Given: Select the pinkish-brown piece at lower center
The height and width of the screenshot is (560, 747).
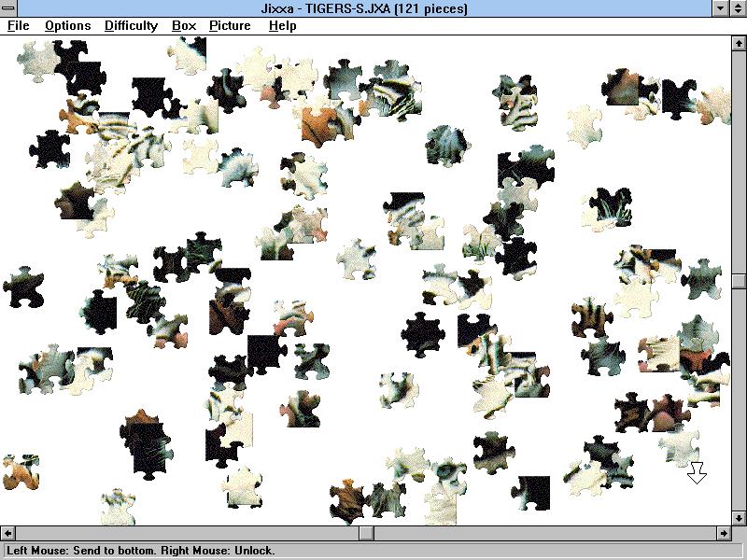Looking at the screenshot, I should 301,409.
